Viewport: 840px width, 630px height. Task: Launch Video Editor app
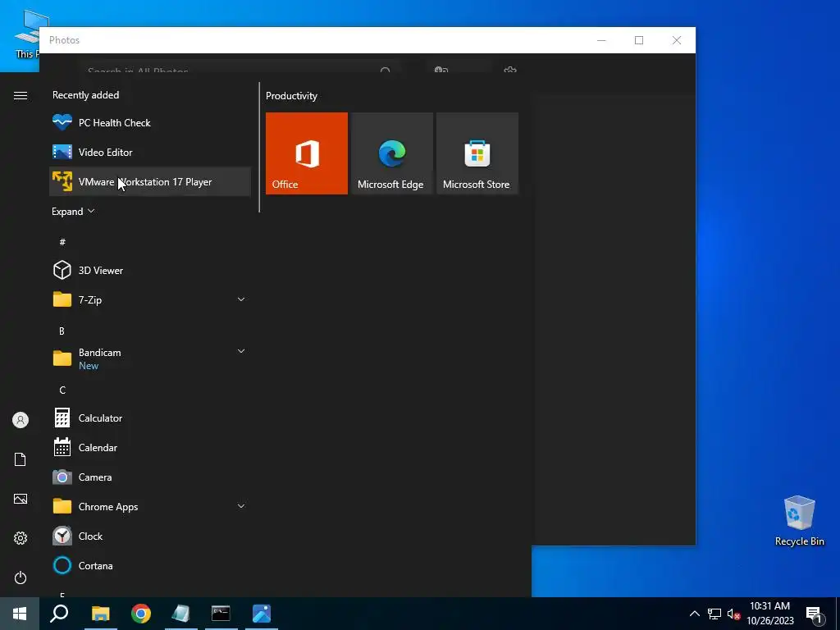coord(150,152)
